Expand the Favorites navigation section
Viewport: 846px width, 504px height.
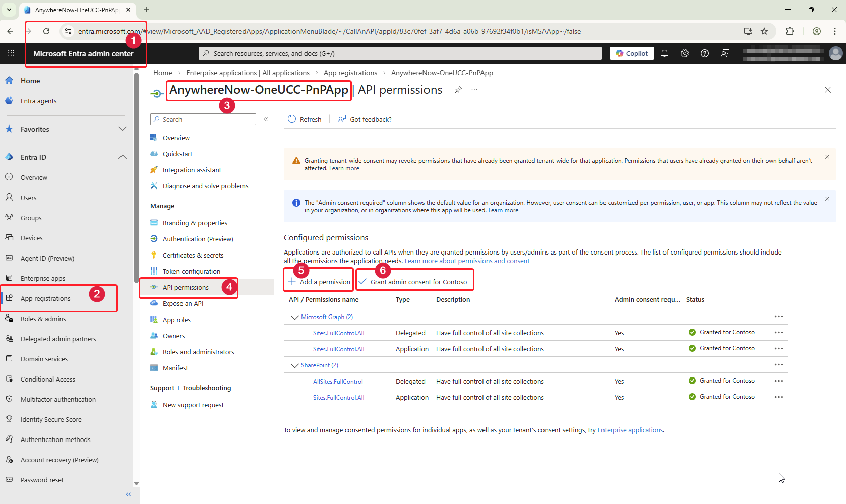tap(122, 129)
